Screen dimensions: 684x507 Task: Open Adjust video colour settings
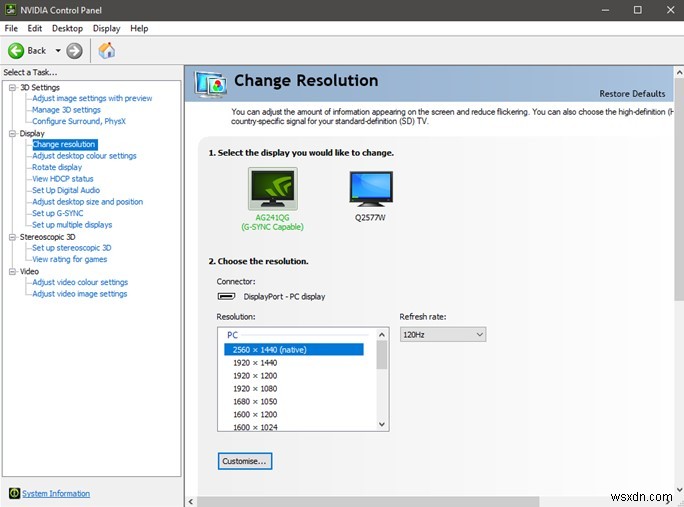pos(80,282)
